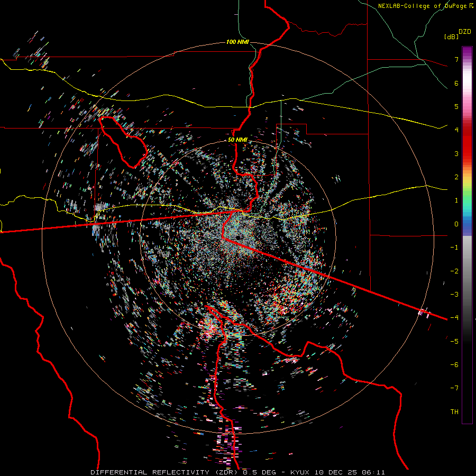
Task: Click the [dB] unit label
Action: point(451,36)
